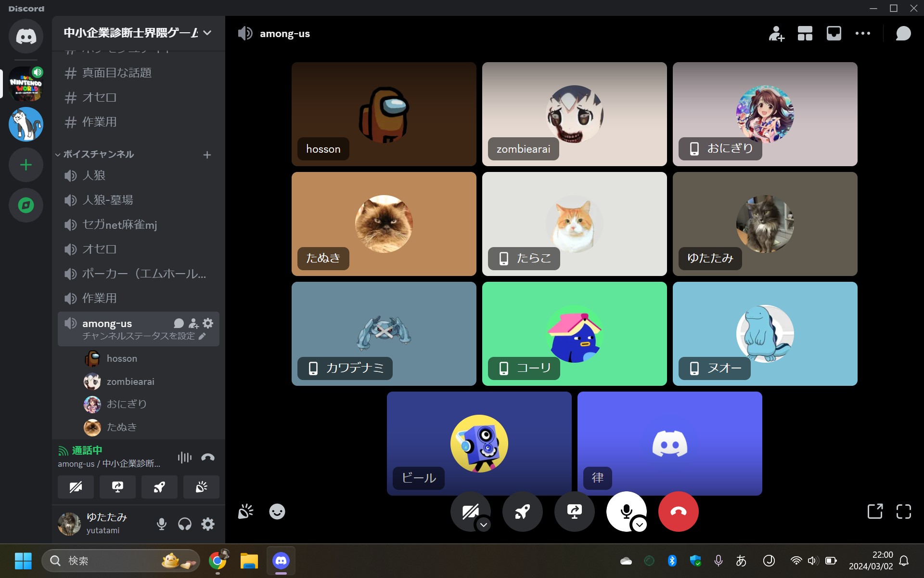
Task: Share screen in call controls
Action: coord(575,512)
